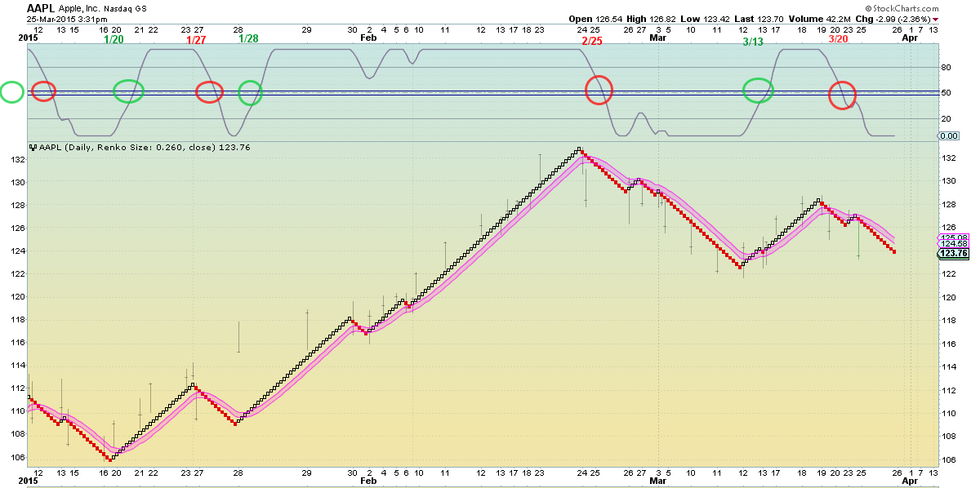The height and width of the screenshot is (488, 980).
Task: Click the 'Nasdaq GS' exchange label
Action: [x=124, y=8]
